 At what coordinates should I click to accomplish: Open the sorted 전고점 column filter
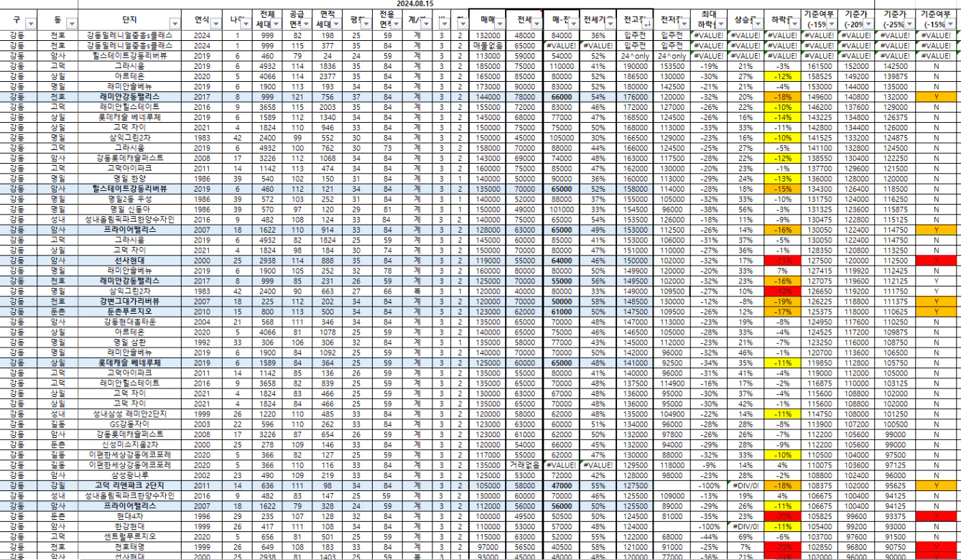tap(647, 23)
